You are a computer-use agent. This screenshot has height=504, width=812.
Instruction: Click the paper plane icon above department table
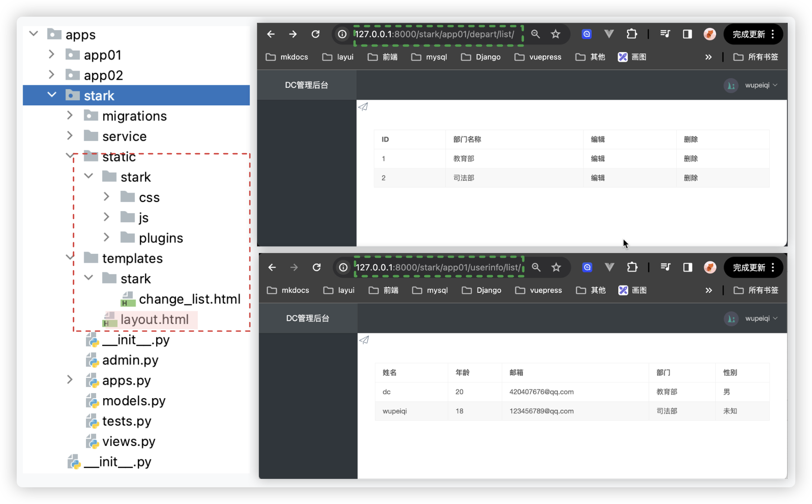[x=363, y=107]
